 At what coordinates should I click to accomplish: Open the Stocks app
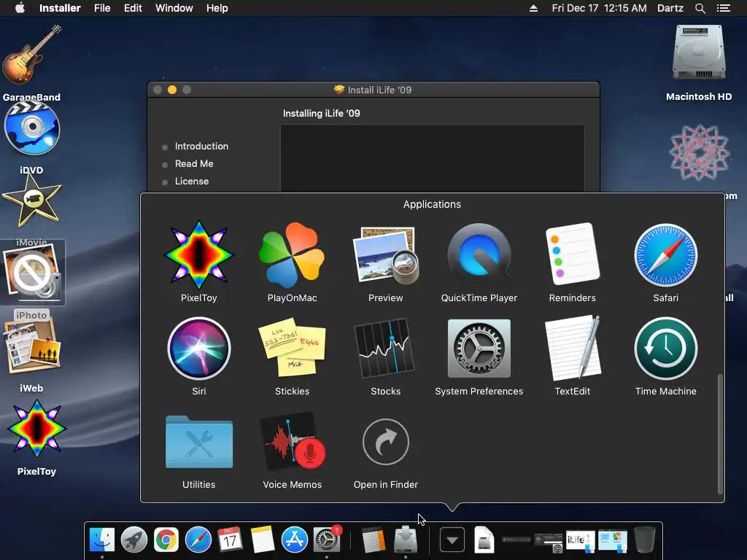pyautogui.click(x=385, y=349)
